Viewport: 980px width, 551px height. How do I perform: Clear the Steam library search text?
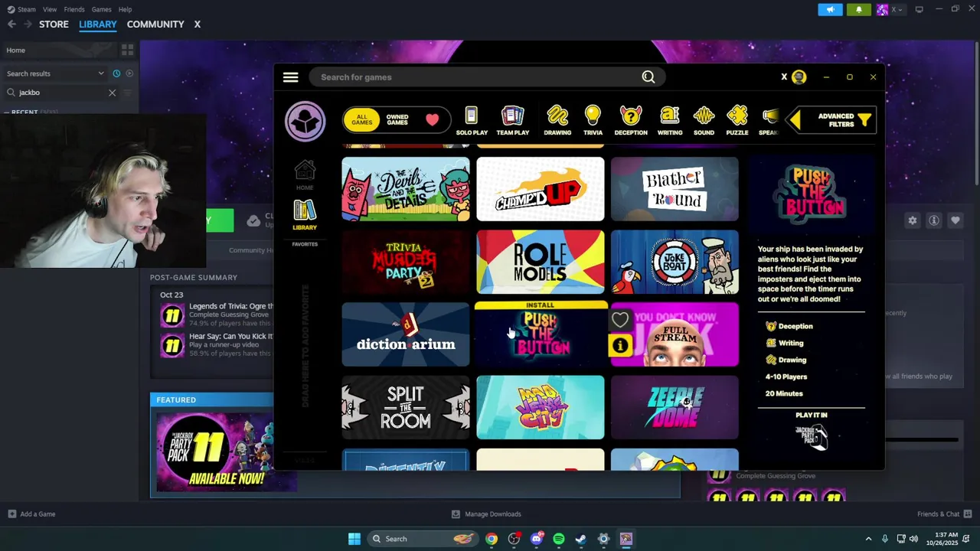click(x=112, y=93)
